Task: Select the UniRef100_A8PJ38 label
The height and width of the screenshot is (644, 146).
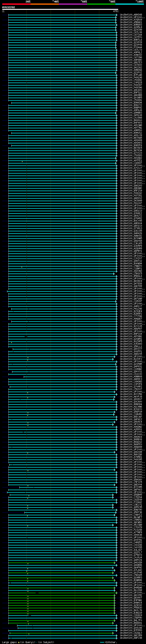Action: pyautogui.click(x=131, y=638)
